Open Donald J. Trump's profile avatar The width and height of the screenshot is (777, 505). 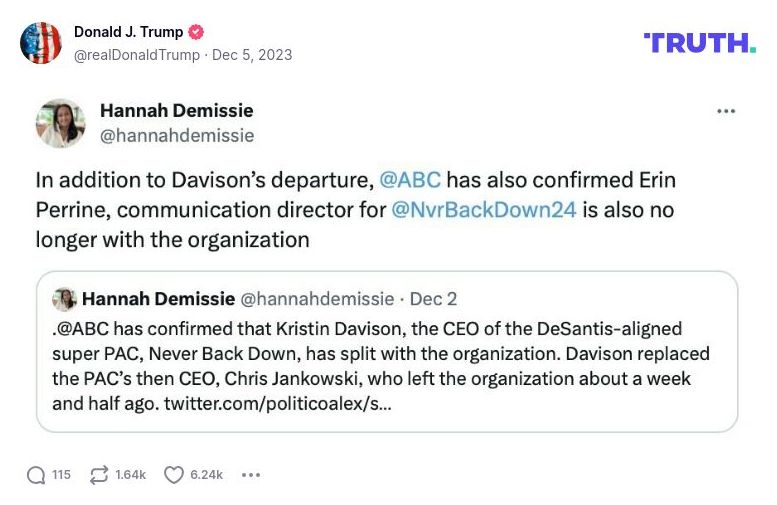tap(41, 43)
